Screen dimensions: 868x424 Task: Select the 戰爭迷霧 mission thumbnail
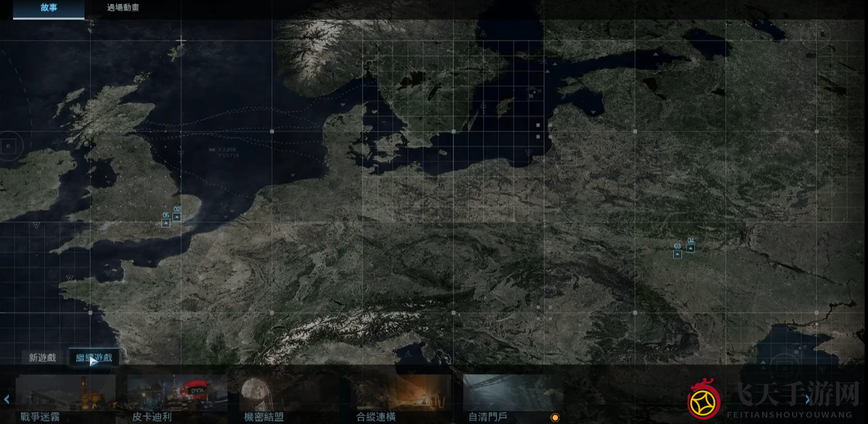pyautogui.click(x=65, y=393)
